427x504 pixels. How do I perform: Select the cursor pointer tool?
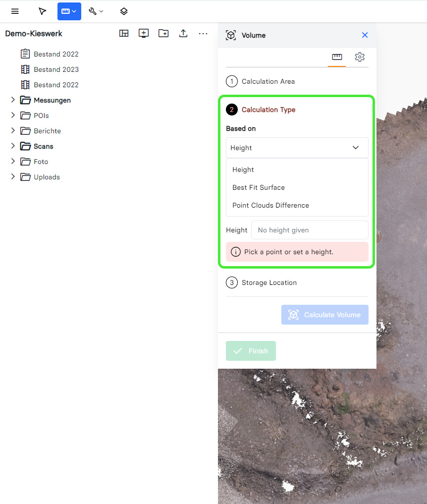coord(43,11)
